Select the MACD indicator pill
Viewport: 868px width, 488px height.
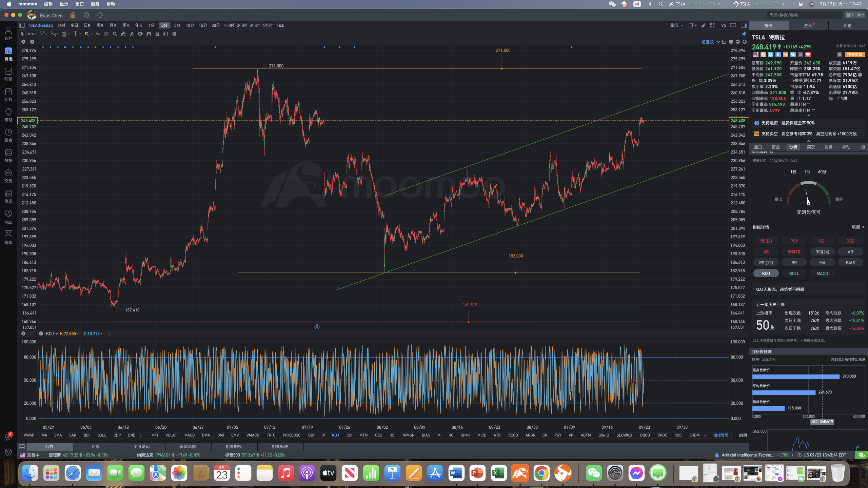coord(822,273)
